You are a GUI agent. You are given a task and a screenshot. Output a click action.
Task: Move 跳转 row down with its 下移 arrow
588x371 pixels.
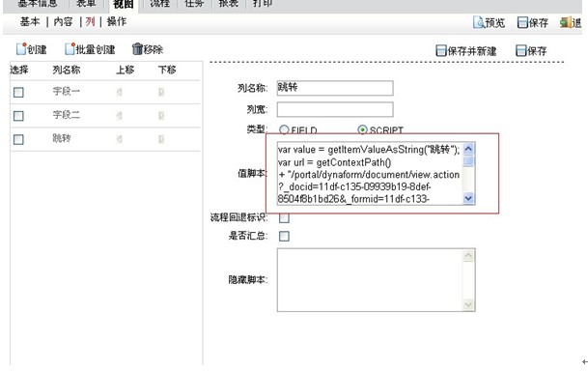[161, 139]
